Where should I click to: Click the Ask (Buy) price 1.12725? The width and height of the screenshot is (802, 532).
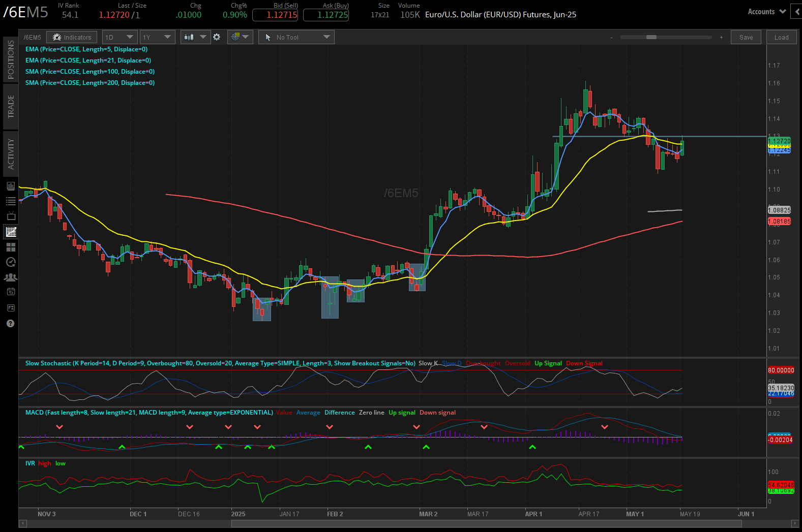click(326, 15)
